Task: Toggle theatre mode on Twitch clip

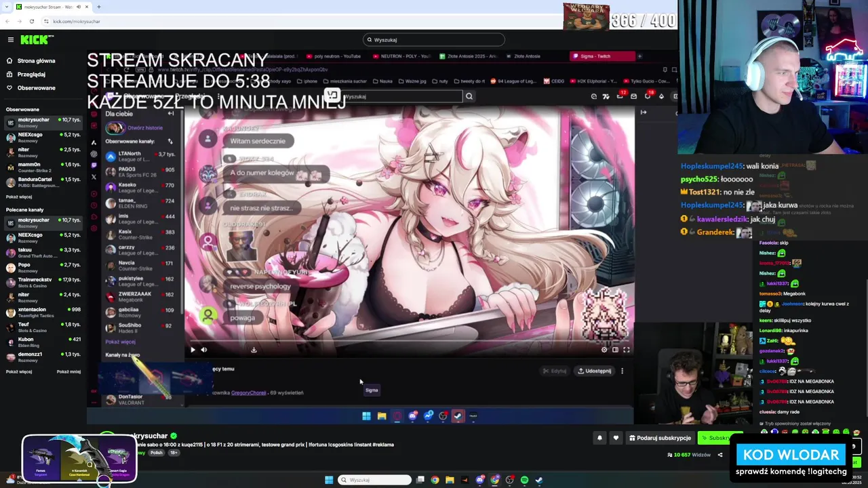Action: [x=615, y=350]
